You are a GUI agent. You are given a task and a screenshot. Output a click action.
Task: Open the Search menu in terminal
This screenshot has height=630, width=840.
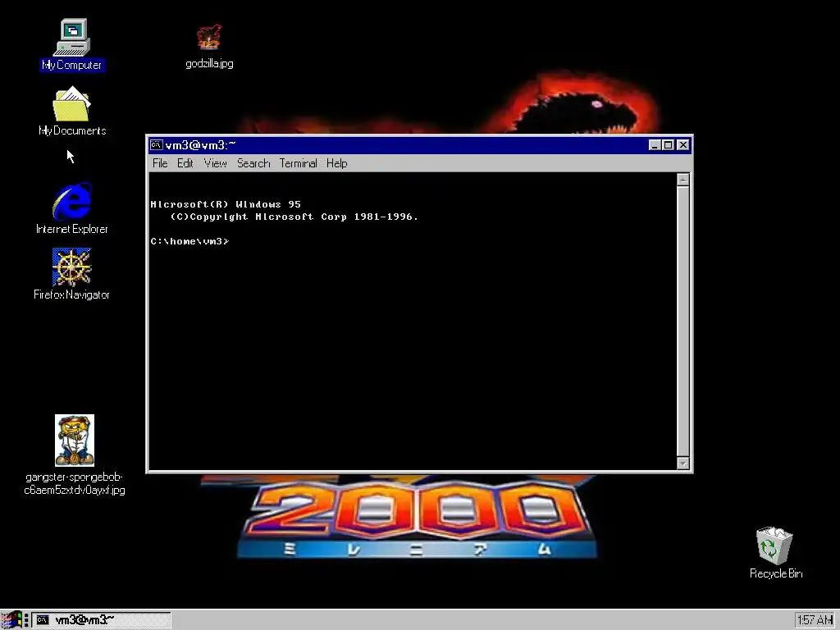point(253,163)
